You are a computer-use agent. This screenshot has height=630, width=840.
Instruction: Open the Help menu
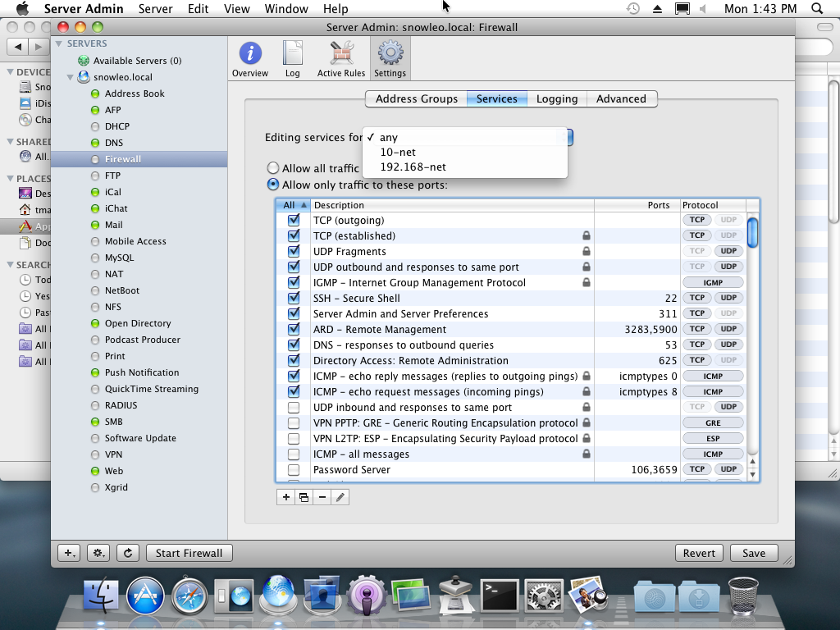click(x=336, y=8)
